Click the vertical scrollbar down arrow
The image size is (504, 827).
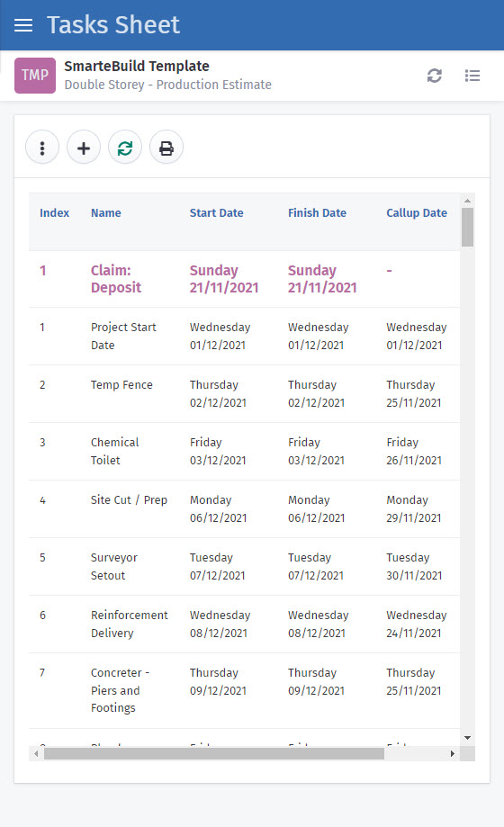pyautogui.click(x=468, y=738)
